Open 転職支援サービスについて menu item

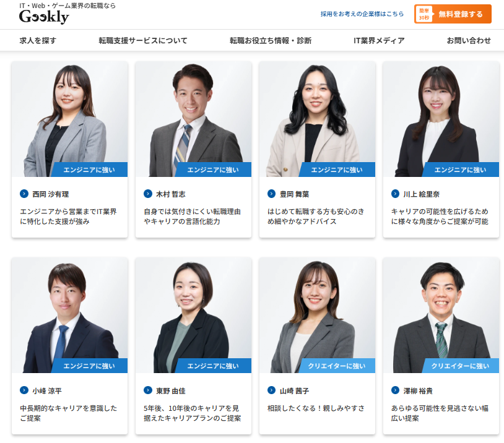143,40
